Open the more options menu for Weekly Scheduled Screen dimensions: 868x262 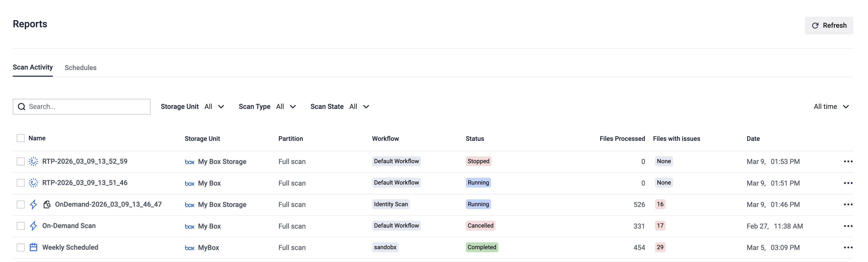click(x=848, y=247)
